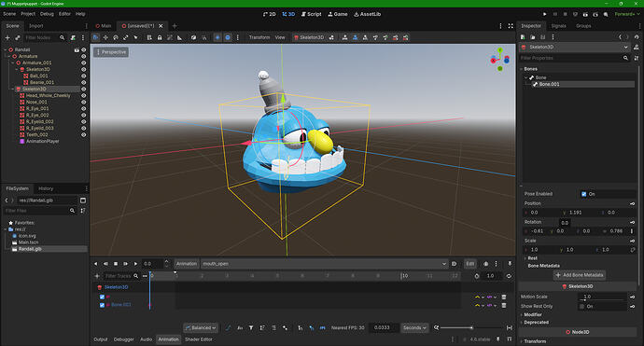
Task: Click the distraction free mode expand icon
Action: 511,26
